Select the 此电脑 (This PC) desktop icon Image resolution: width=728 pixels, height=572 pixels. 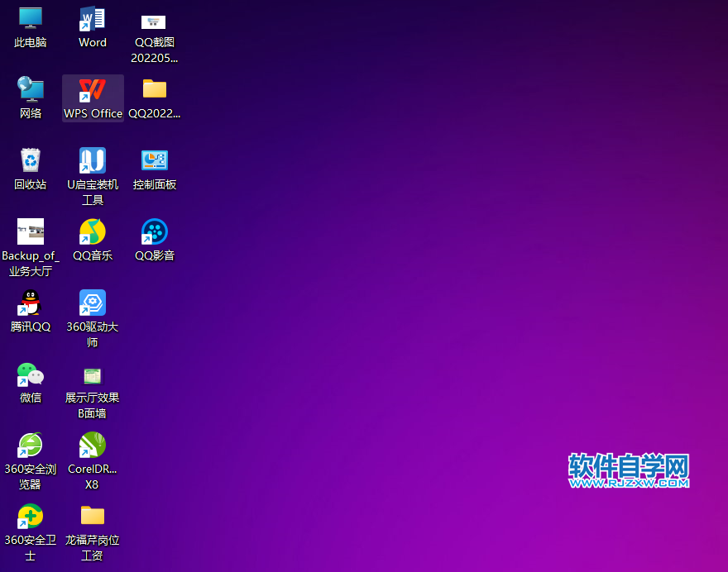pos(31,18)
